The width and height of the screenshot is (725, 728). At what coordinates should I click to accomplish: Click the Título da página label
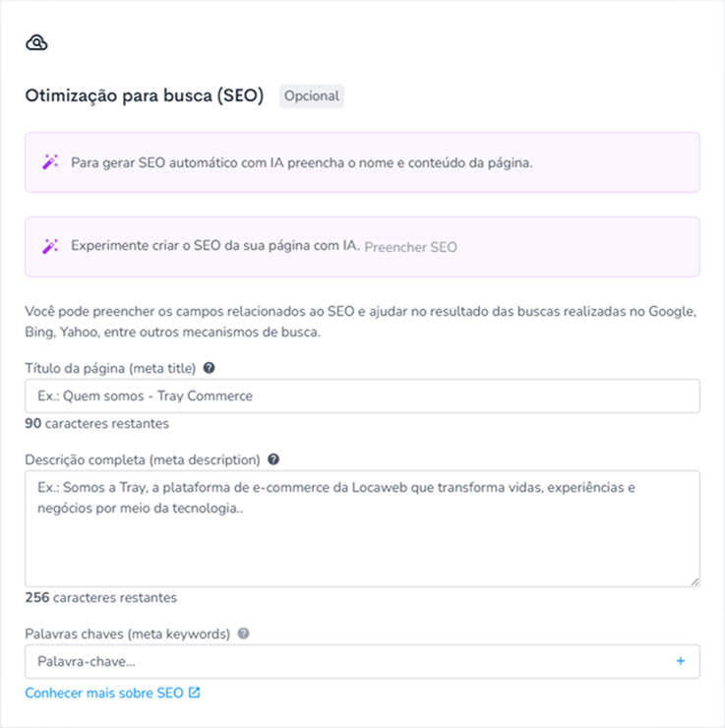click(110, 368)
